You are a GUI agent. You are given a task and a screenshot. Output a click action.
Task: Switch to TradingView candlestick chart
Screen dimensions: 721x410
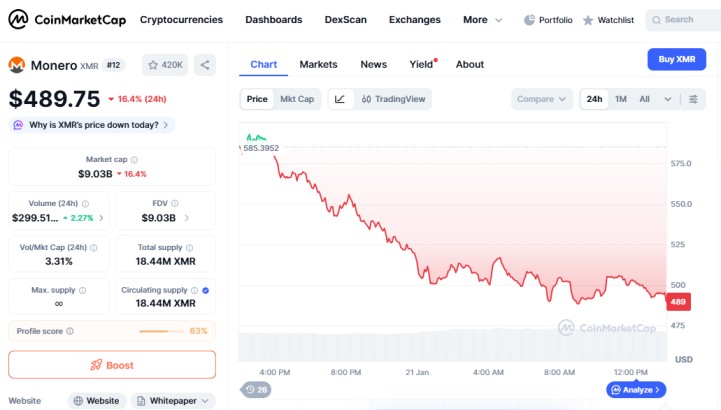pos(393,99)
